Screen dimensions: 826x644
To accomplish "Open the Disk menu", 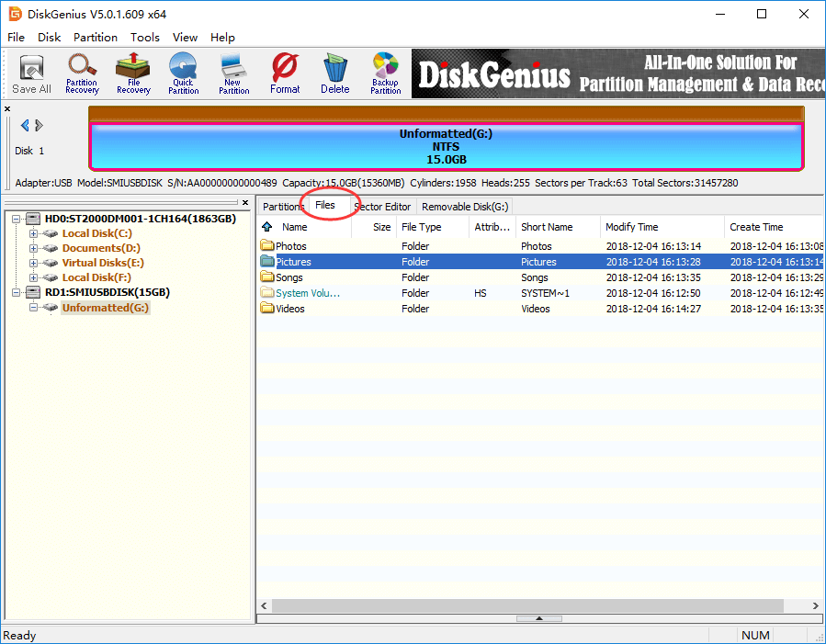I will (49, 38).
